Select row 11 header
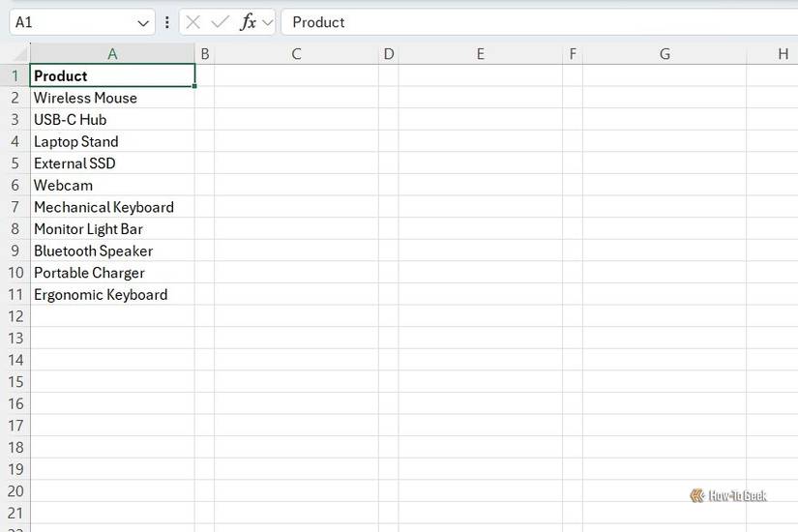The width and height of the screenshot is (798, 532). tap(15, 295)
